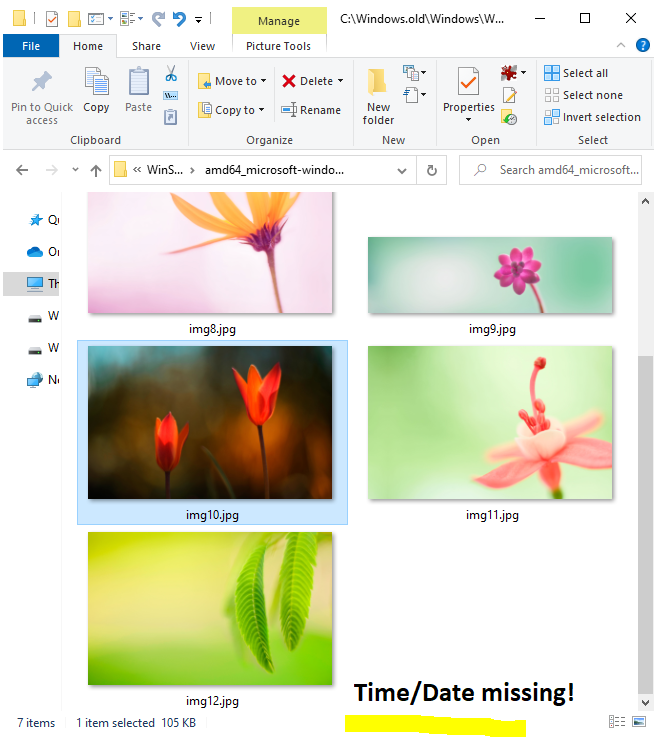Click the Up one level arrow
The height and width of the screenshot is (738, 657).
point(96,170)
